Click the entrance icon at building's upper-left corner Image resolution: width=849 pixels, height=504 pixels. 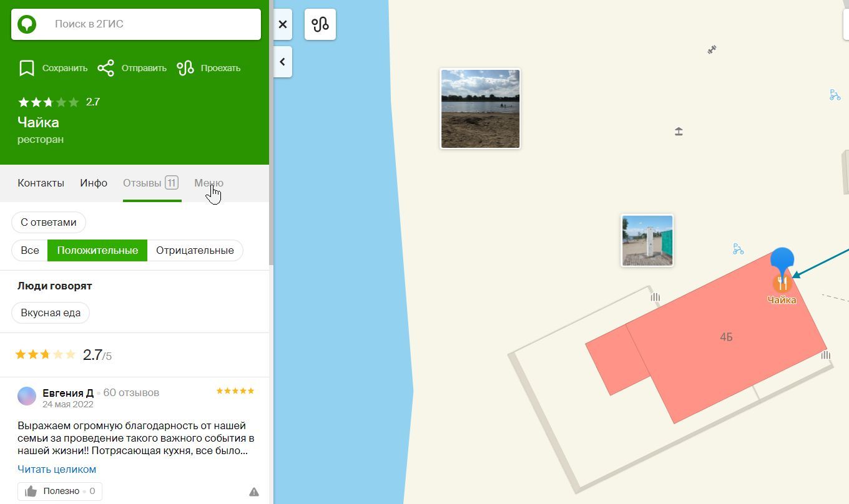[x=655, y=298]
